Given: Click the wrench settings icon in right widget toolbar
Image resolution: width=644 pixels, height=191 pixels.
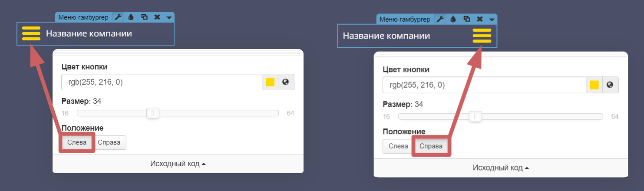Looking at the screenshot, I should tap(440, 19).
